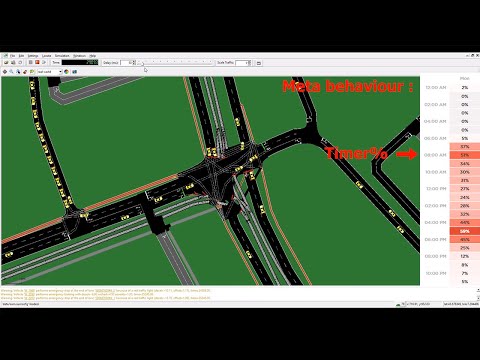
Task: Click the black simulation Time display
Action: (80, 62)
